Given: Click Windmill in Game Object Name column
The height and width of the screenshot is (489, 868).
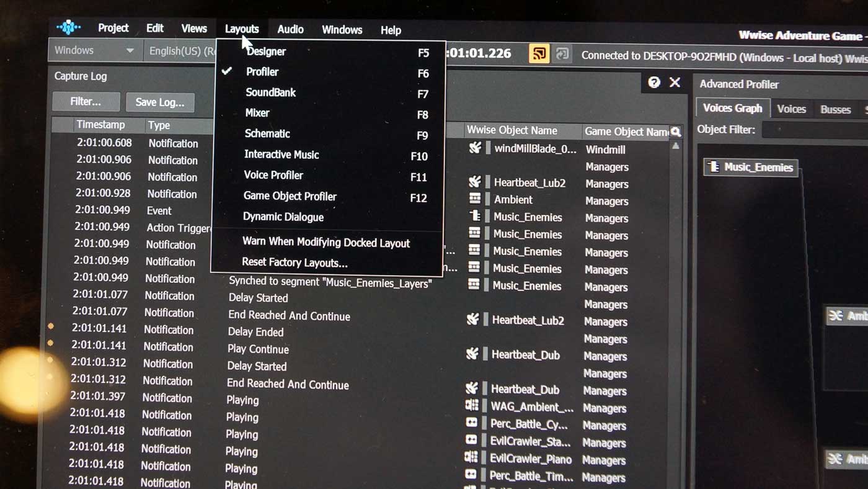Looking at the screenshot, I should point(605,150).
